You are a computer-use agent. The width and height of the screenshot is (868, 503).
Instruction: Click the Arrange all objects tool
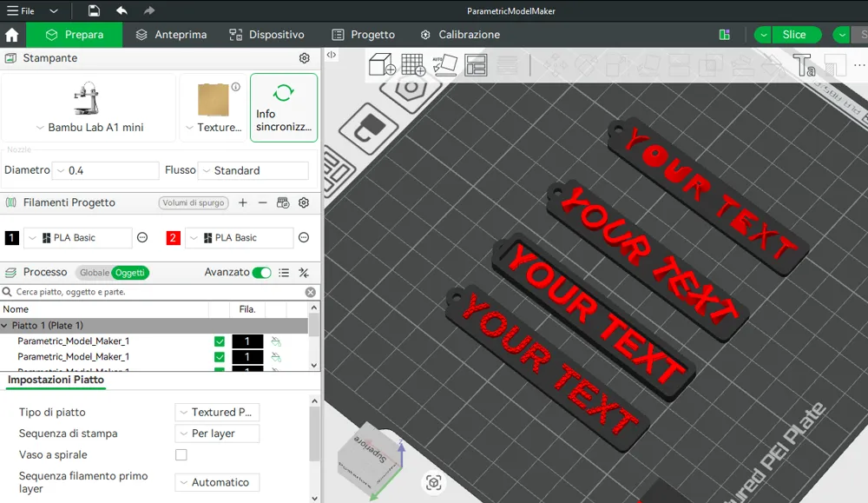tap(476, 65)
